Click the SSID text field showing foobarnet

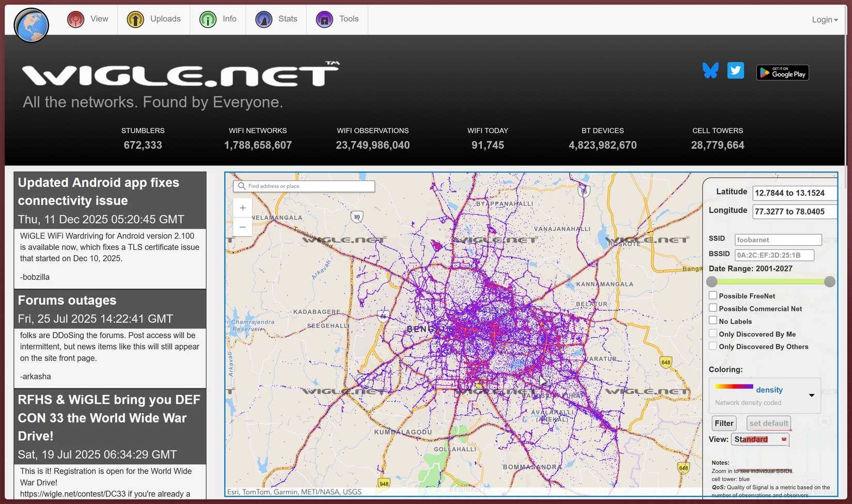(778, 240)
